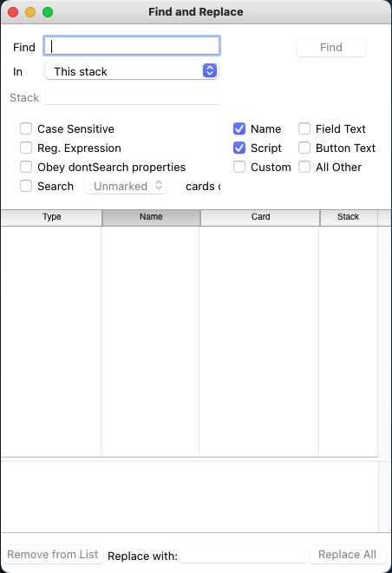Open the Unmarked cards popup
Viewport: 392px width, 573px height.
pyautogui.click(x=127, y=186)
